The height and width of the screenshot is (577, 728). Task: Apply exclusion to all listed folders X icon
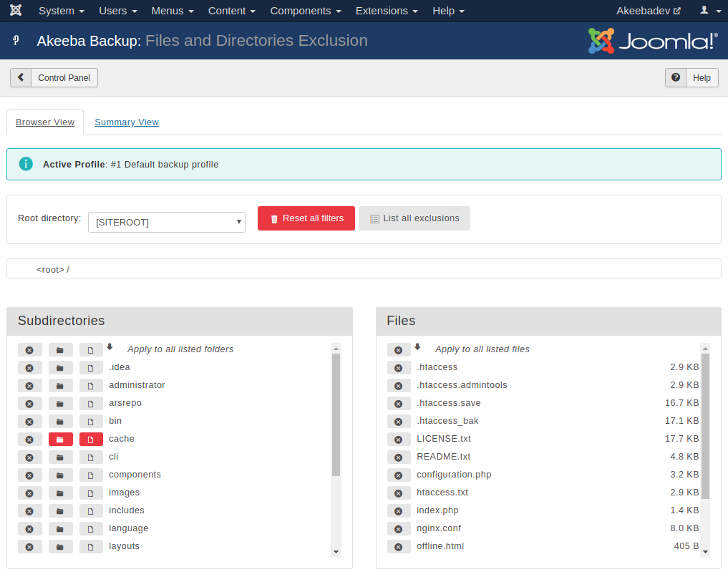pos(30,349)
